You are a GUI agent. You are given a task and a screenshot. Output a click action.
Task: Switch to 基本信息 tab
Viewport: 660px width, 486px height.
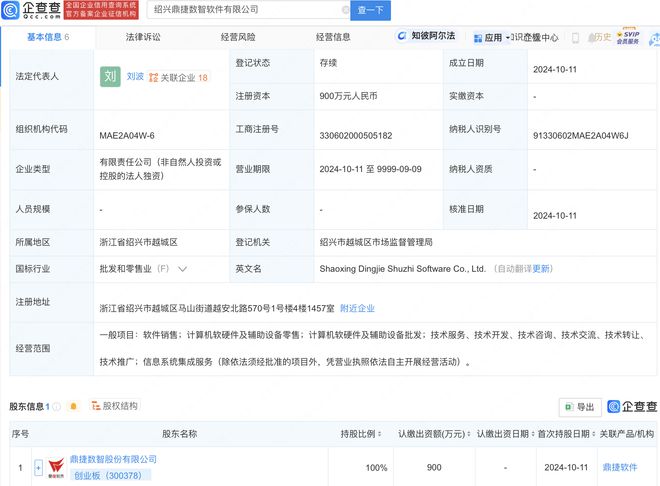[48, 37]
